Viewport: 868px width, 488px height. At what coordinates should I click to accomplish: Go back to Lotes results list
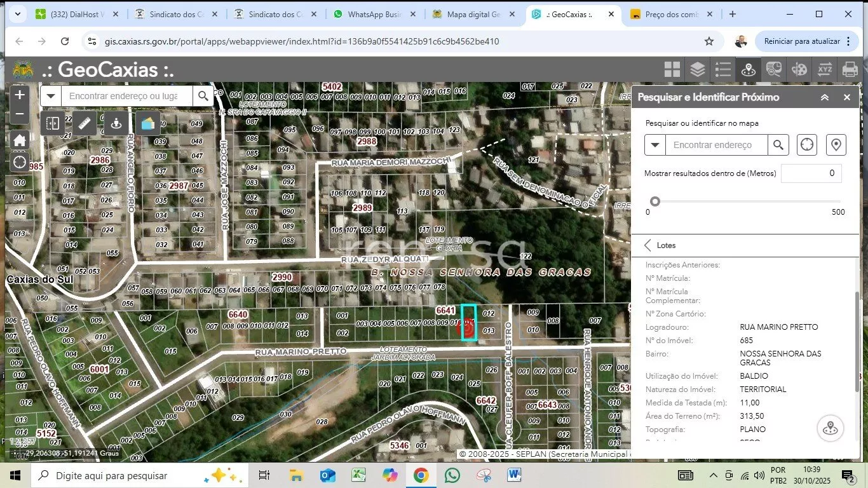coord(648,245)
